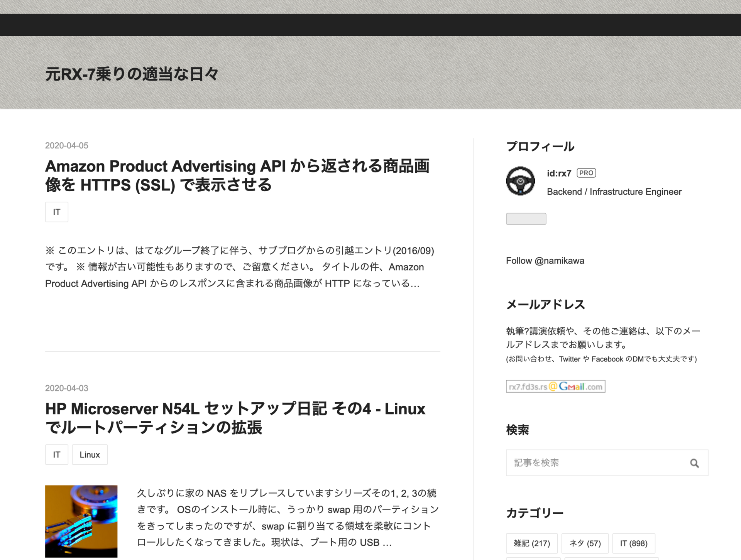Click the Follow @namikawa link

tap(545, 261)
